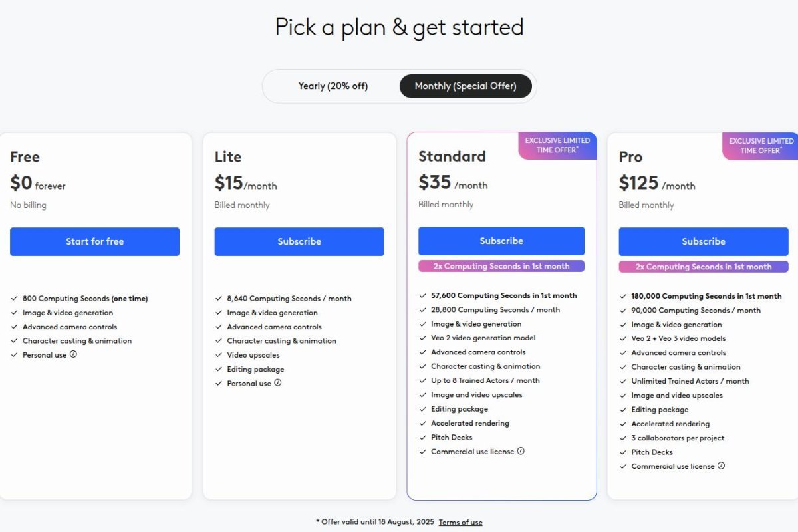Click Standard's Exclusive Limited Time Offer badge
Viewport: 798px width, 532px height.
click(557, 146)
